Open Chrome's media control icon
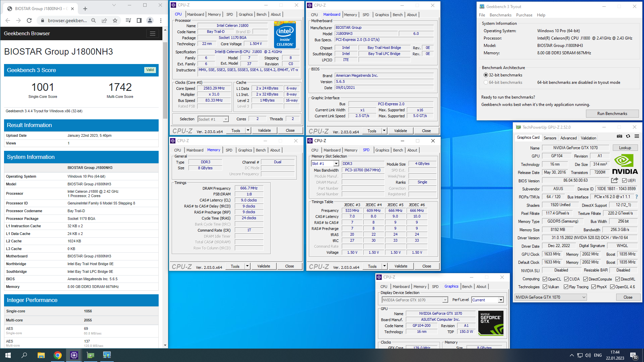644x362 pixels. pyautogui.click(x=128, y=20)
